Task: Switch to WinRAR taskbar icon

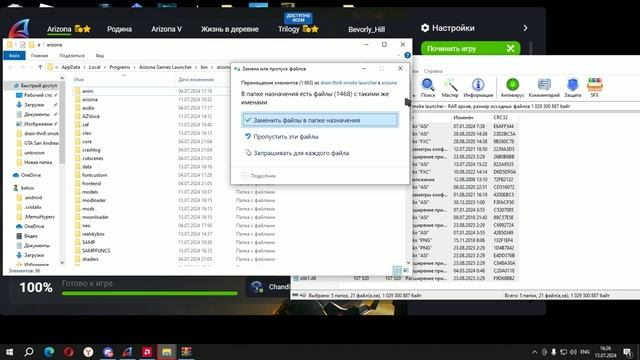Action: 186,351
